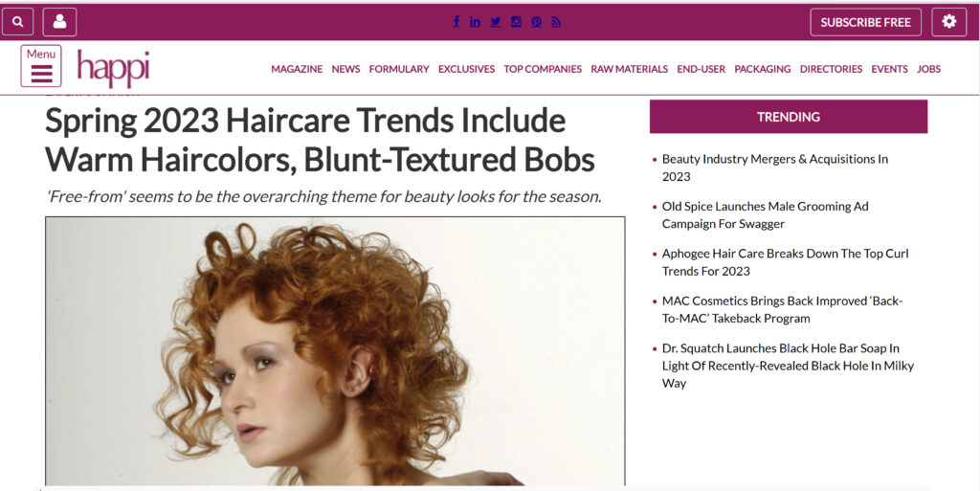Viewport: 980px width, 491px height.
Task: Click the Subscribe Free button
Action: 865,22
